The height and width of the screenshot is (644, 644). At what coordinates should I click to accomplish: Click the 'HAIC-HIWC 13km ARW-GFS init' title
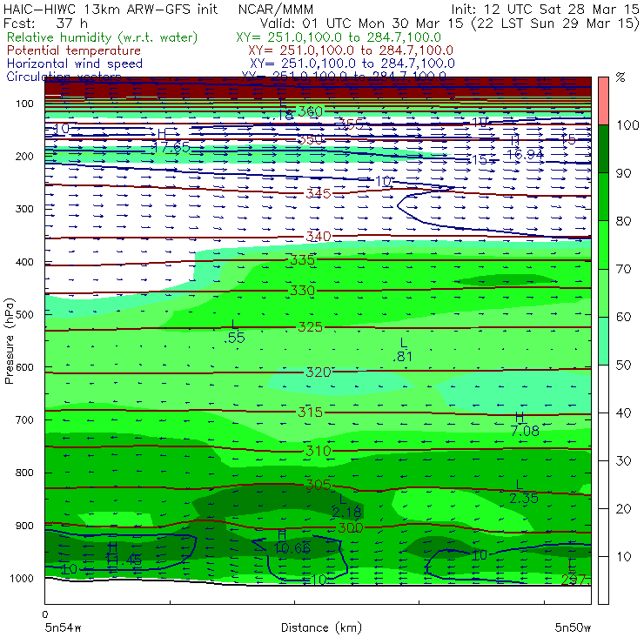110,9
